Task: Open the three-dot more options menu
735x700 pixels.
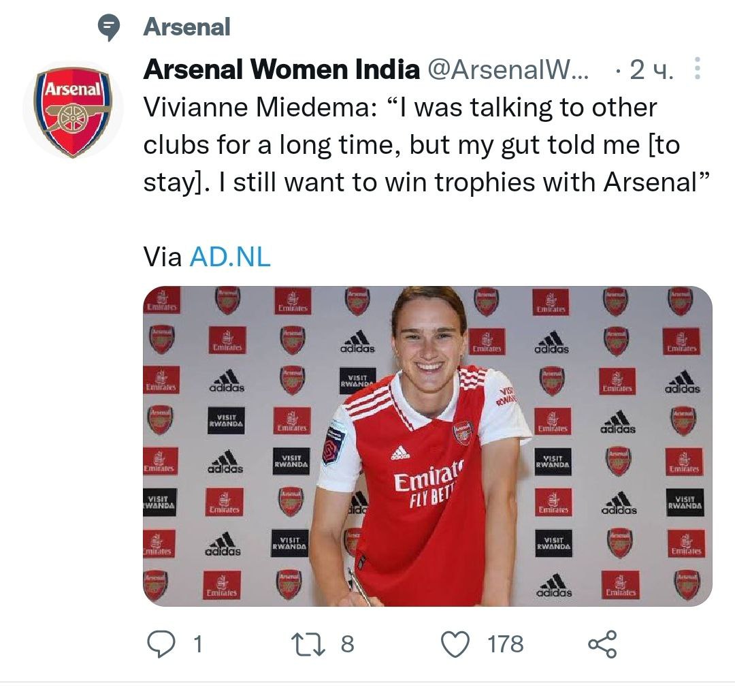Action: click(697, 69)
